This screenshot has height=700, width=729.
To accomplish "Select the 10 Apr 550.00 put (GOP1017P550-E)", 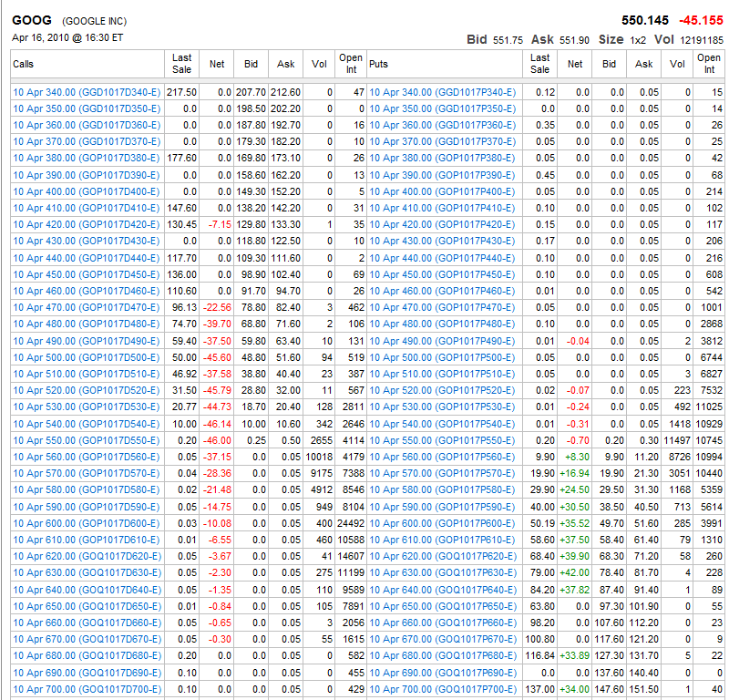I will tap(442, 441).
